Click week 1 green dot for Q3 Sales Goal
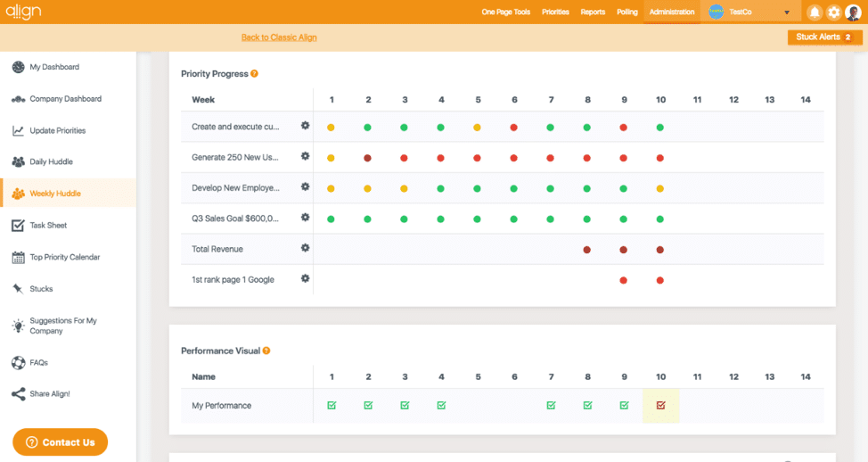This screenshot has height=462, width=868. click(331, 219)
